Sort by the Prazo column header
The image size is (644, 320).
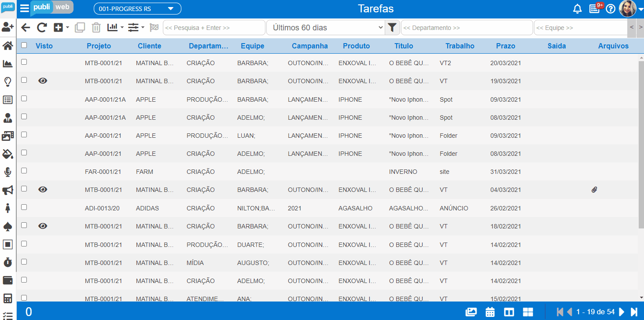tap(505, 46)
